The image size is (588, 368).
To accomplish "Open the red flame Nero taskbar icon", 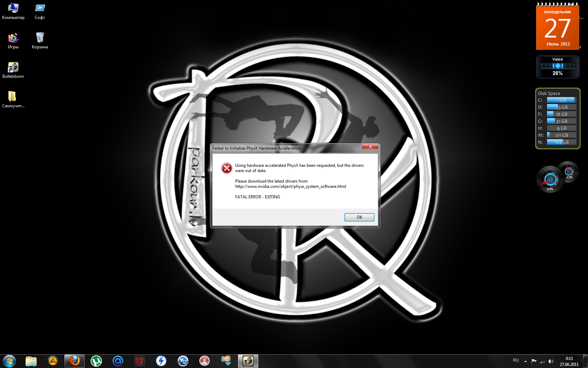I will click(x=205, y=361).
